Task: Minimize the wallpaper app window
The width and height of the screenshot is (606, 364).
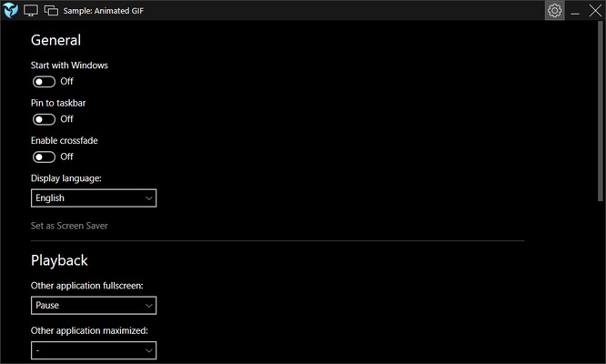Action: [x=575, y=11]
